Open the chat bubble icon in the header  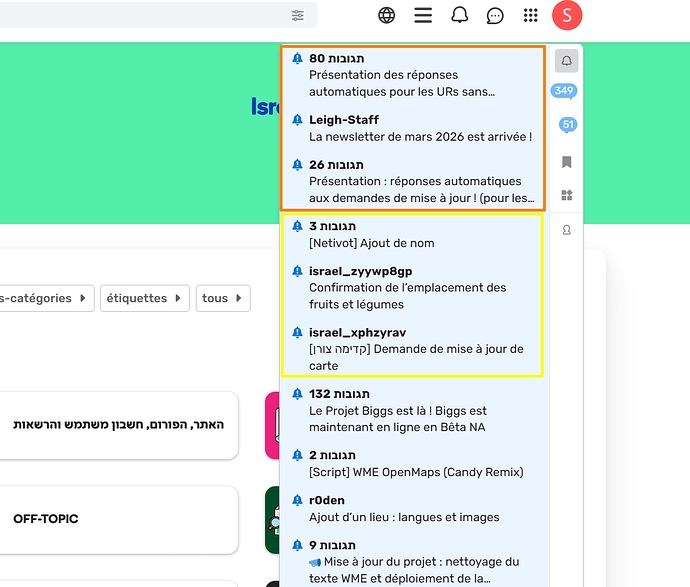(495, 16)
